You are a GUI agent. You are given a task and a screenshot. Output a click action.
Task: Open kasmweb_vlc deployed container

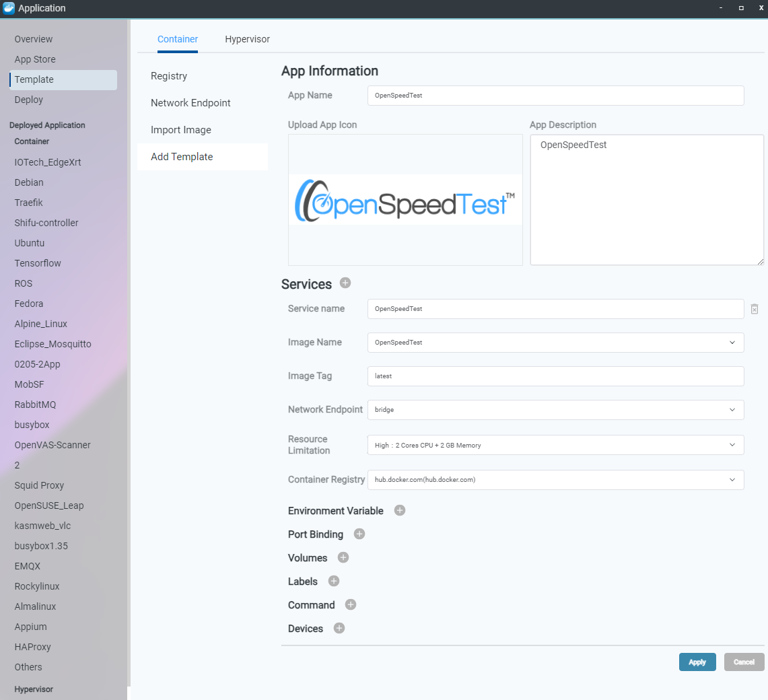[42, 526]
